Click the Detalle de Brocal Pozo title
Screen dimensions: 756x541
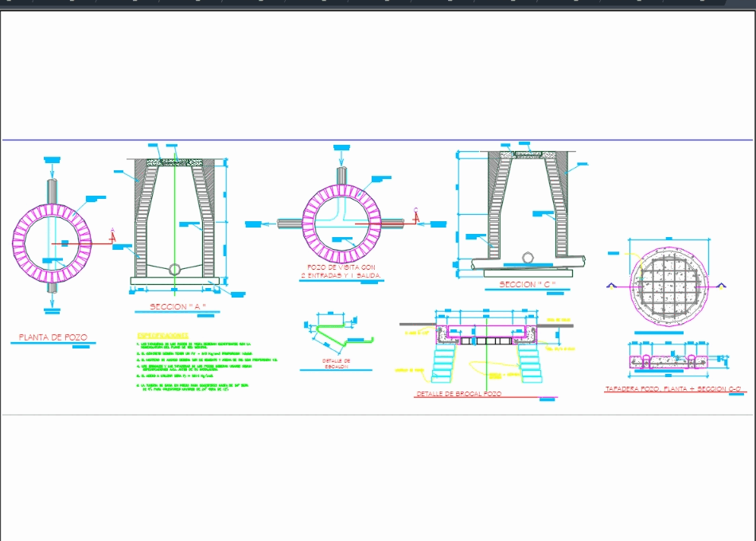(460, 392)
